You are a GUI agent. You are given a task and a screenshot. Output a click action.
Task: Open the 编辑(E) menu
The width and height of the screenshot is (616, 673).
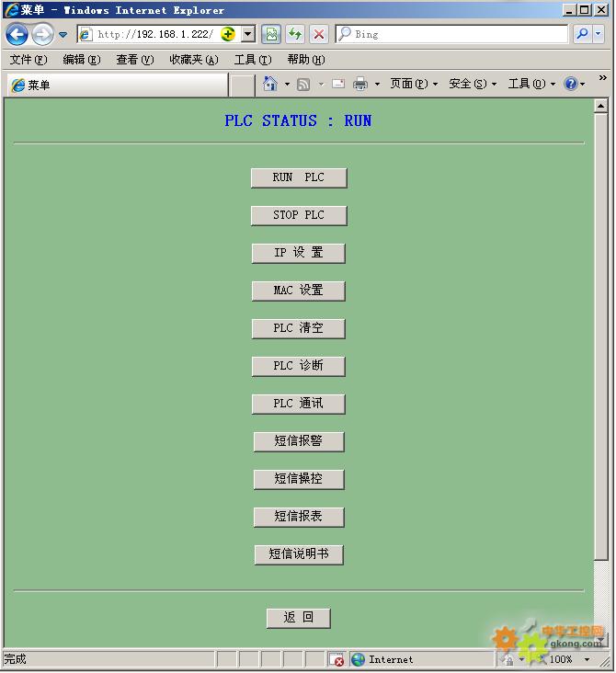coord(82,59)
